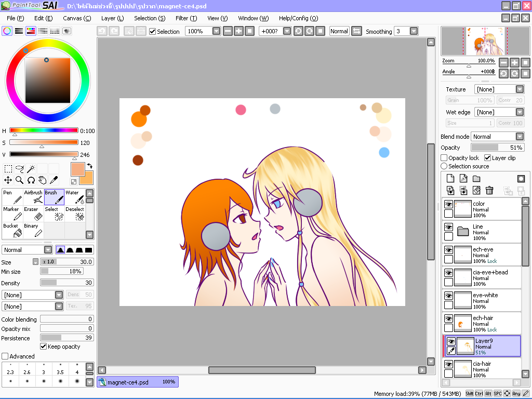The image size is (532, 399).
Task: Open the rotation angle dropdown
Action: 287,31
